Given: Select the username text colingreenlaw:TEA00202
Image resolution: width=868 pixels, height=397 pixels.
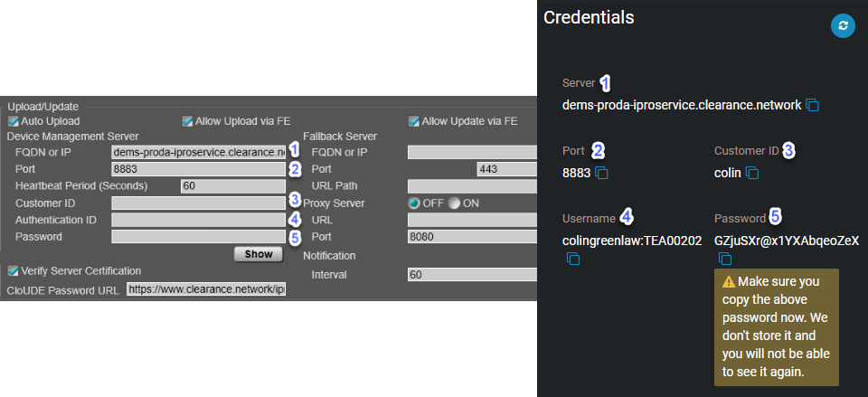Looking at the screenshot, I should coord(632,241).
